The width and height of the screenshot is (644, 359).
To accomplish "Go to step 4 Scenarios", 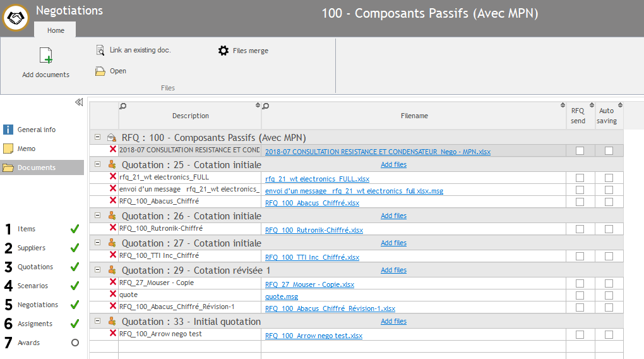I will 32,286.
